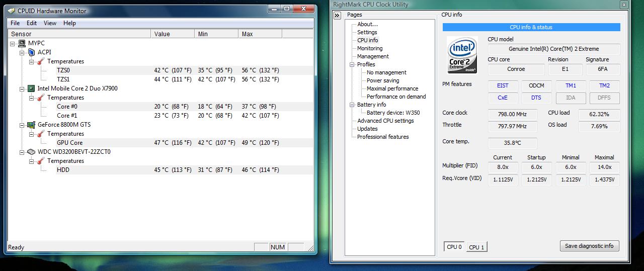
Task: Open the Updates page
Action: [x=367, y=129]
